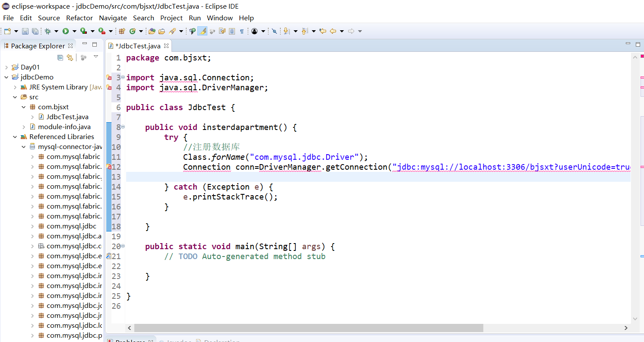Click the Previous Annotation arrow icon
The height and width of the screenshot is (342, 644).
(305, 31)
